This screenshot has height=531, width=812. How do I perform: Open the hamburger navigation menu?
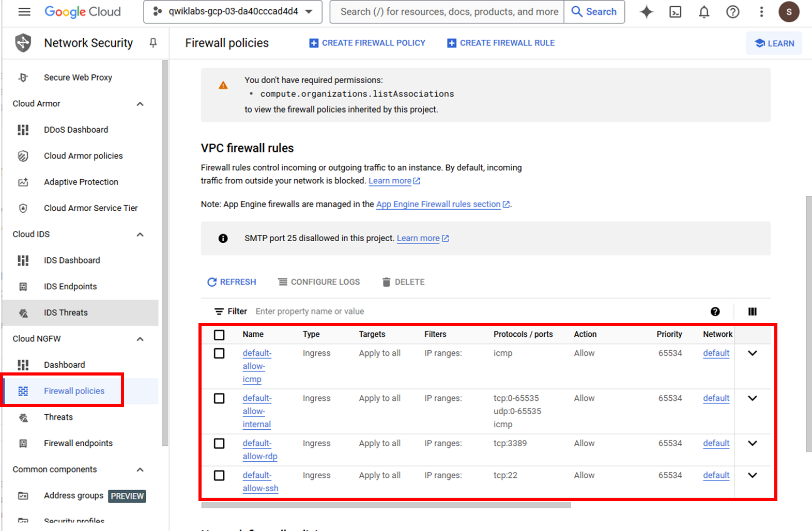point(24,11)
